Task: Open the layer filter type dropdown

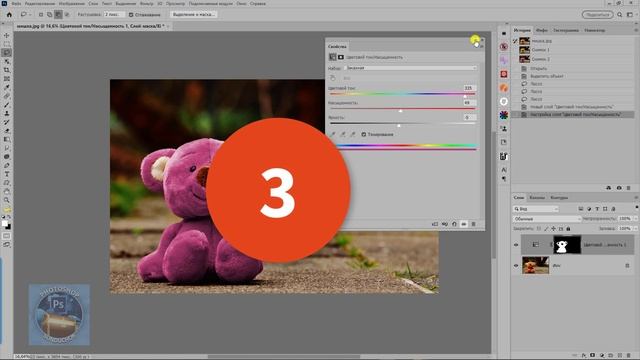Action: point(536,209)
